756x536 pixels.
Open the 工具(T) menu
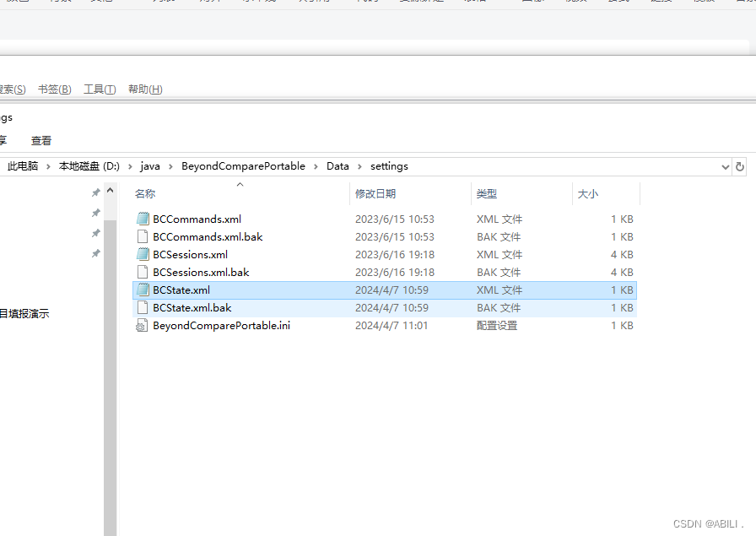[100, 89]
